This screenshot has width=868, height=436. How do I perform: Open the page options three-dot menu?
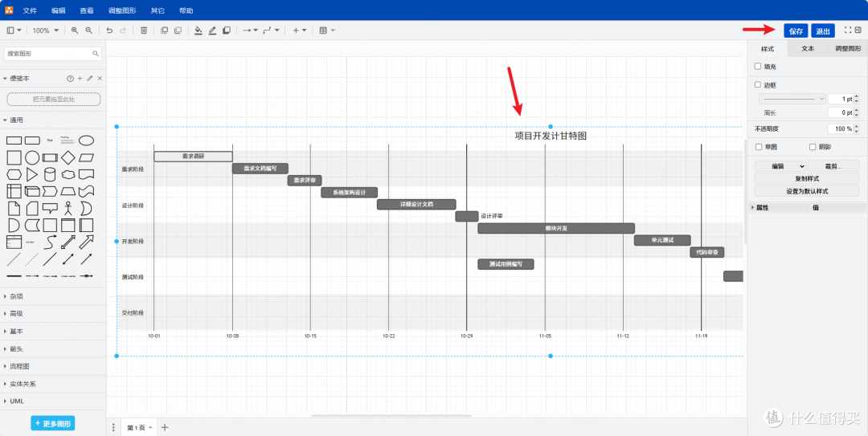click(x=113, y=428)
